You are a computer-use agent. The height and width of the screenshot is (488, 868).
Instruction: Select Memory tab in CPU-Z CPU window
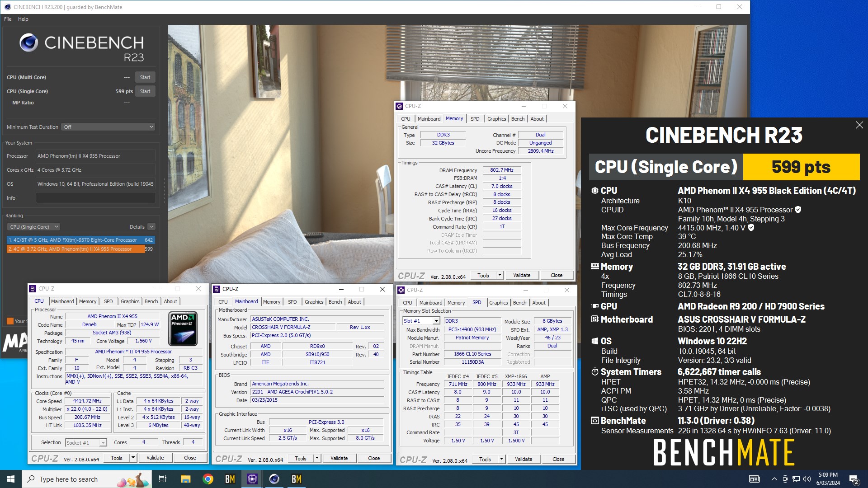point(88,301)
